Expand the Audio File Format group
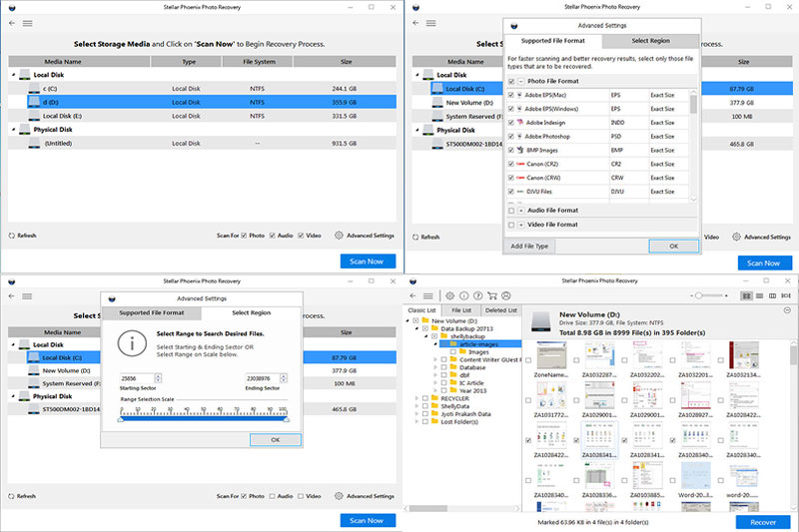Screen dimensions: 799x532 click(520, 211)
